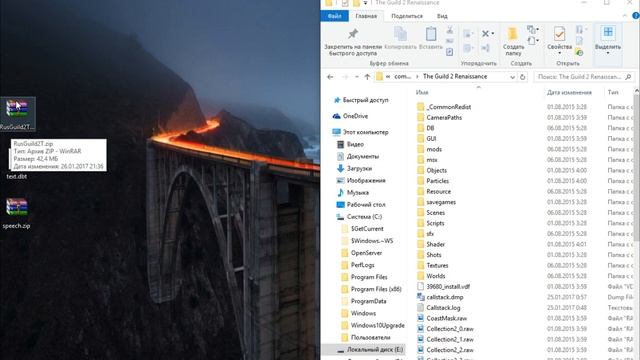Open address bar history dropdown
Image resolution: width=640 pixels, height=360 pixels.
click(512, 77)
